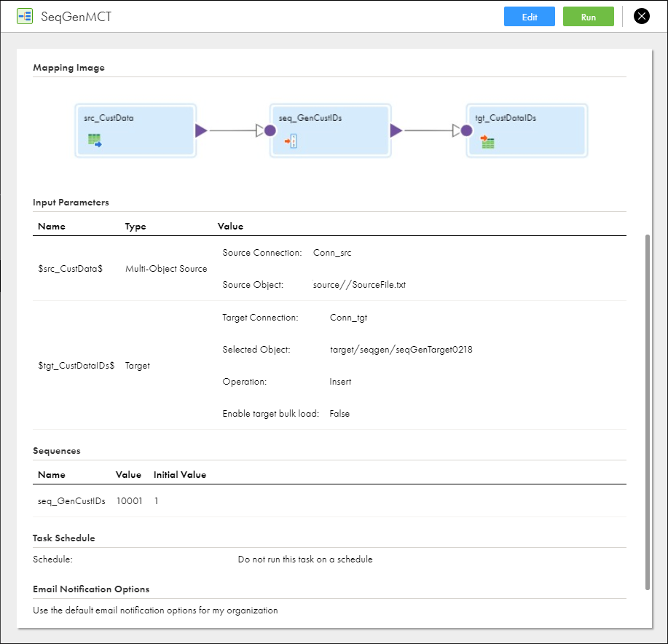Click the Email Notification Options heading

[91, 589]
